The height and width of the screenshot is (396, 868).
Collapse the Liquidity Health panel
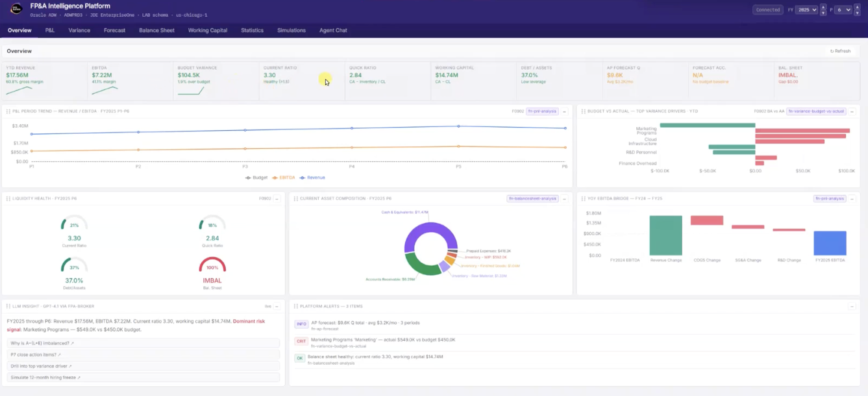[277, 199]
